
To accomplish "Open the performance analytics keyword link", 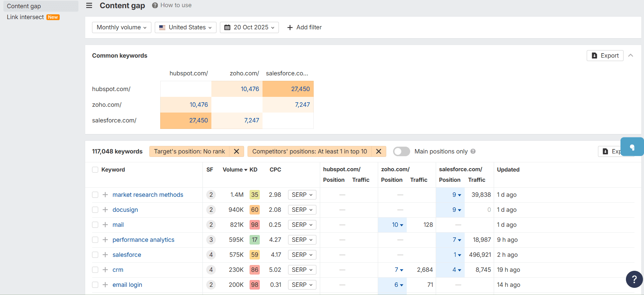I will click(x=143, y=240).
